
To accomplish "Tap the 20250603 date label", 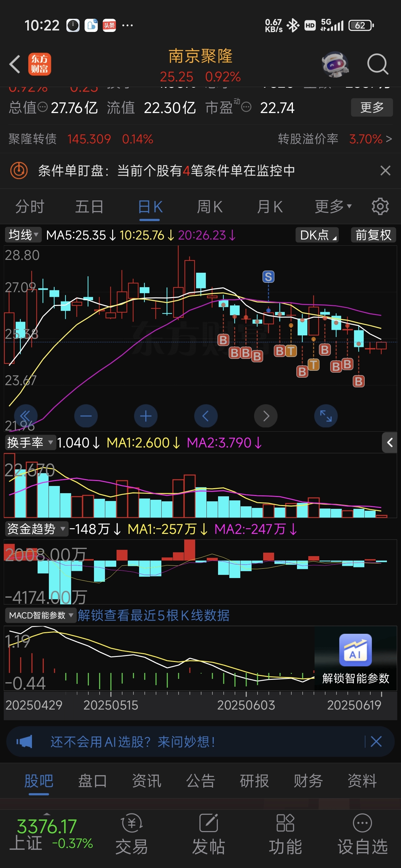I will [x=246, y=705].
